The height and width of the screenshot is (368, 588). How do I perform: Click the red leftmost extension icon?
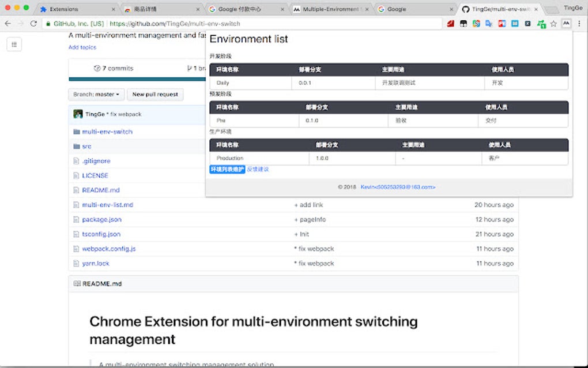(x=450, y=24)
